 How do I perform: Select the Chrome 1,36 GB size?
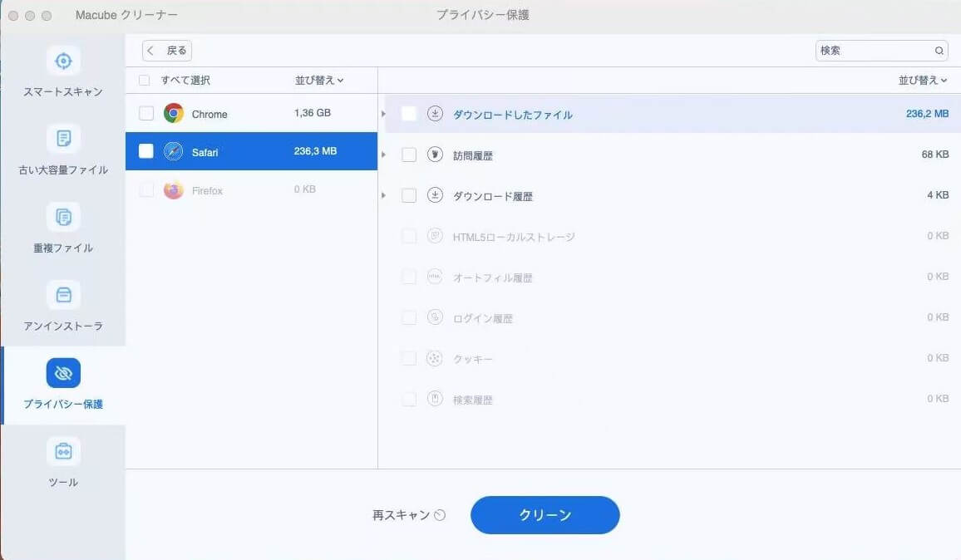click(313, 113)
